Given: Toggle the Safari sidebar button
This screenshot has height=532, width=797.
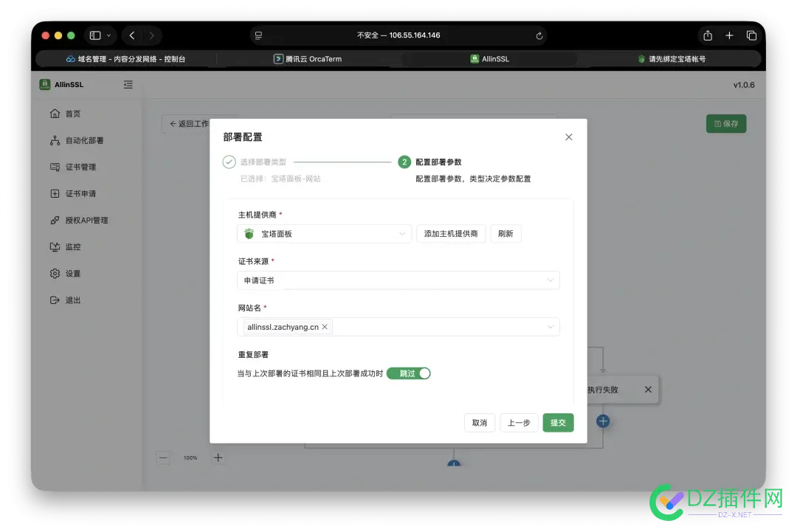Looking at the screenshot, I should pyautogui.click(x=95, y=35).
